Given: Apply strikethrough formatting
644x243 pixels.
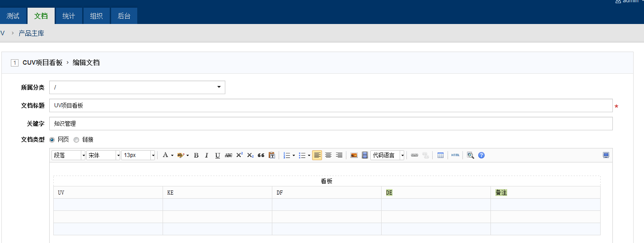Looking at the screenshot, I should tap(228, 155).
